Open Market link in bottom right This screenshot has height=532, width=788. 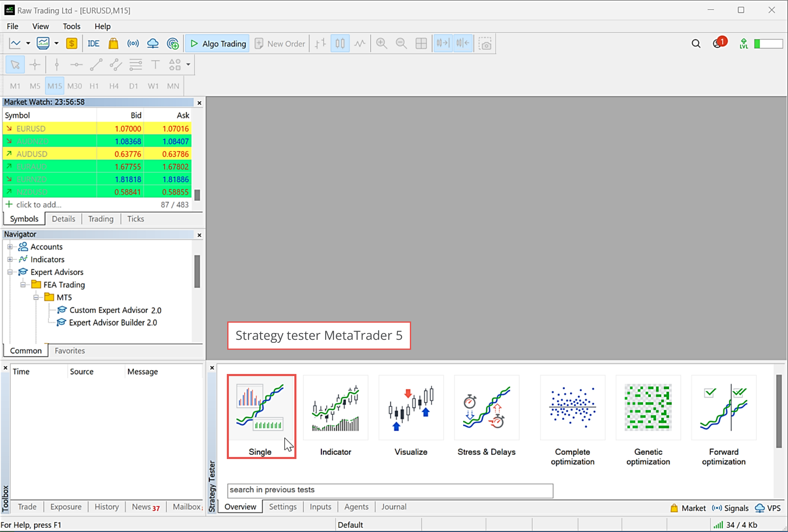[x=688, y=508]
